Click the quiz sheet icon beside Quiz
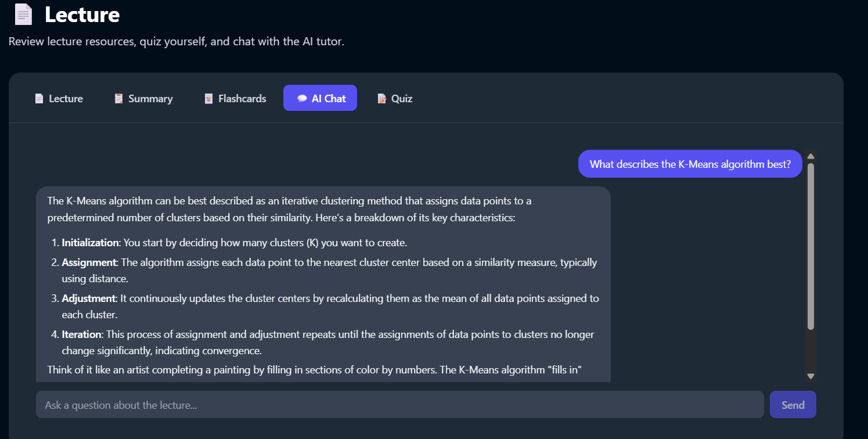The width and height of the screenshot is (868, 439). click(x=381, y=98)
